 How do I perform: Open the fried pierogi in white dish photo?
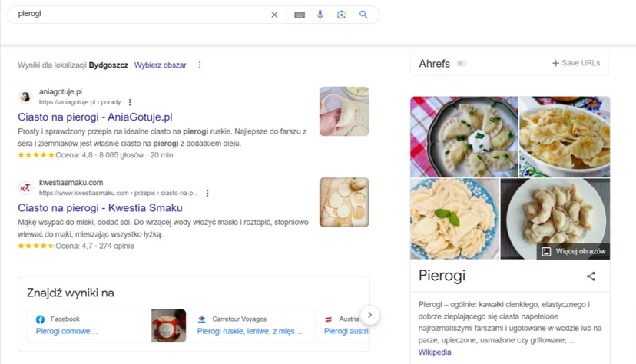pyautogui.click(x=565, y=137)
